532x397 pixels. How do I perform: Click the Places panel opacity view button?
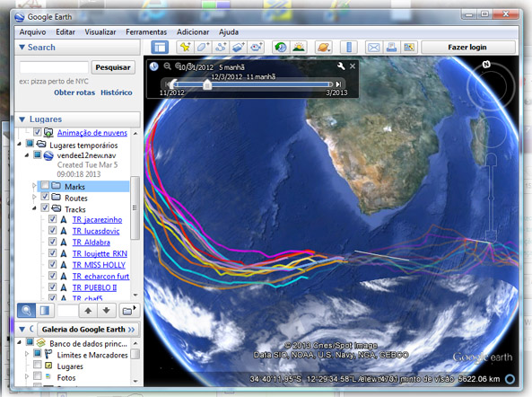[x=45, y=311]
